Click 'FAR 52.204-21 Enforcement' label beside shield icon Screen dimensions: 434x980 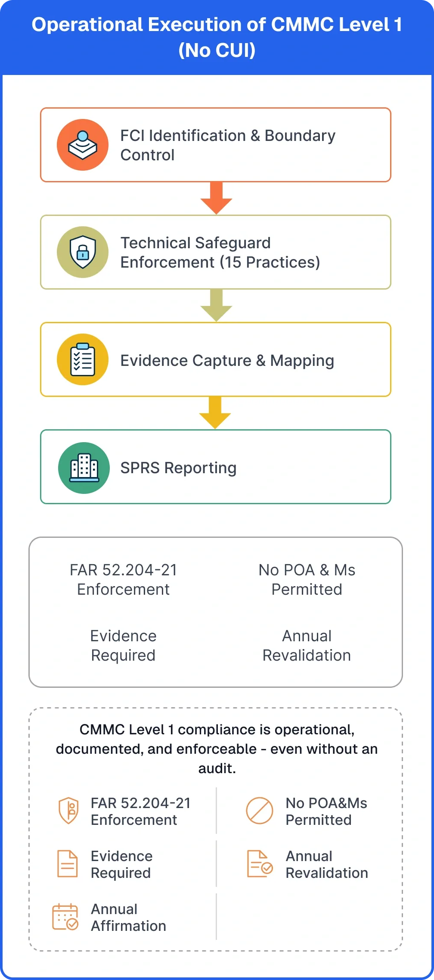141,811
